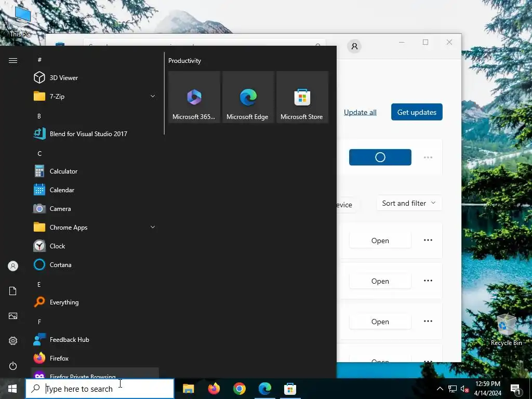Click the Productivity group heading
The width and height of the screenshot is (532, 399).
[184, 61]
